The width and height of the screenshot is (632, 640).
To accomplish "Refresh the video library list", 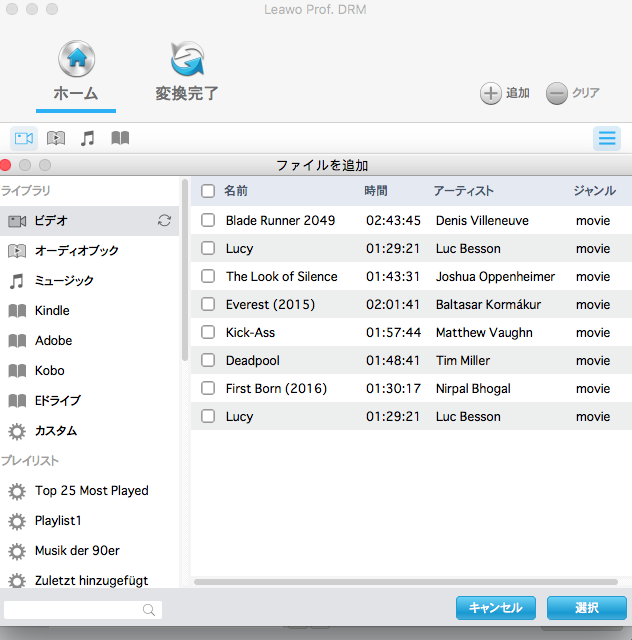I will pos(164,221).
